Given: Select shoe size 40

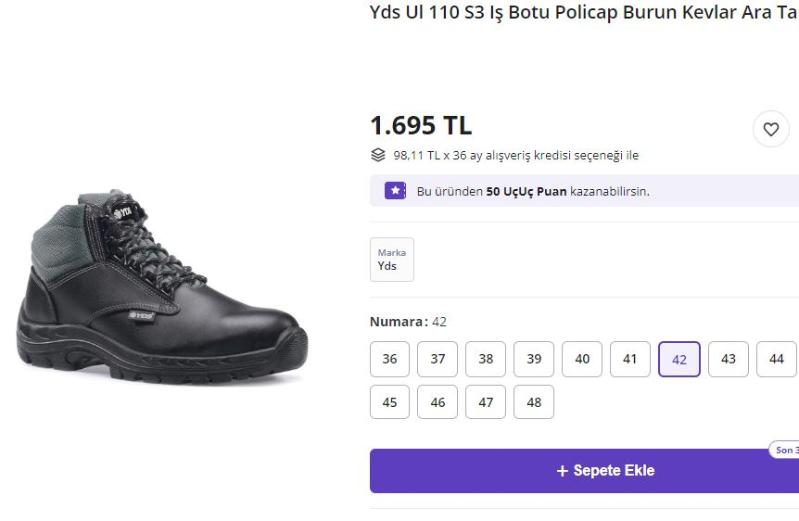Looking at the screenshot, I should pyautogui.click(x=581, y=359).
